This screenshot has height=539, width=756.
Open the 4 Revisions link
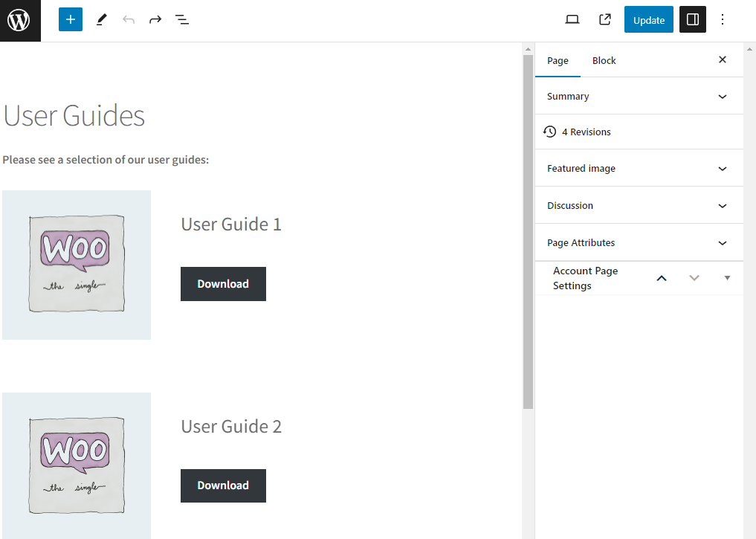[586, 132]
